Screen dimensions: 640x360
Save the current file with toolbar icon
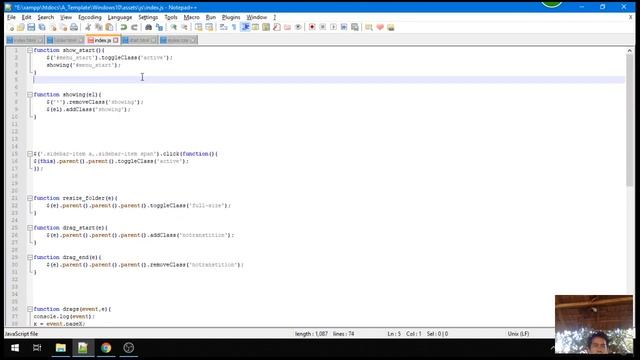coord(31,27)
